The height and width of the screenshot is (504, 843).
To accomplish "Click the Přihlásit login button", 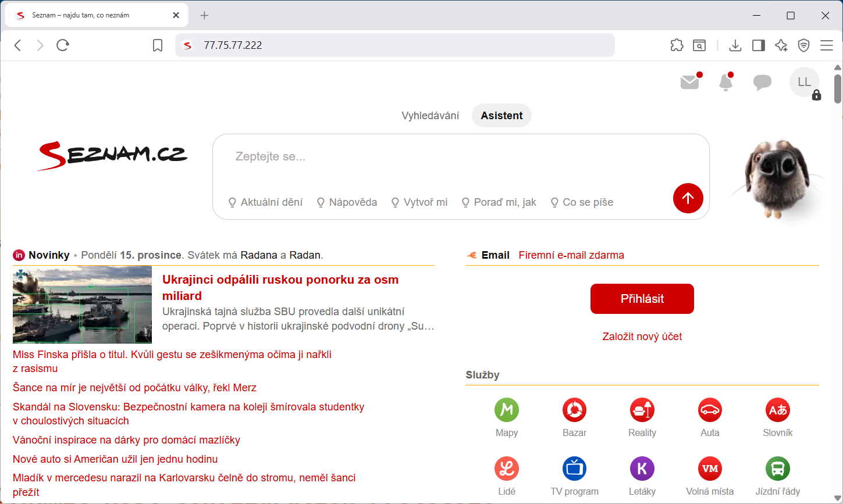I will (642, 298).
